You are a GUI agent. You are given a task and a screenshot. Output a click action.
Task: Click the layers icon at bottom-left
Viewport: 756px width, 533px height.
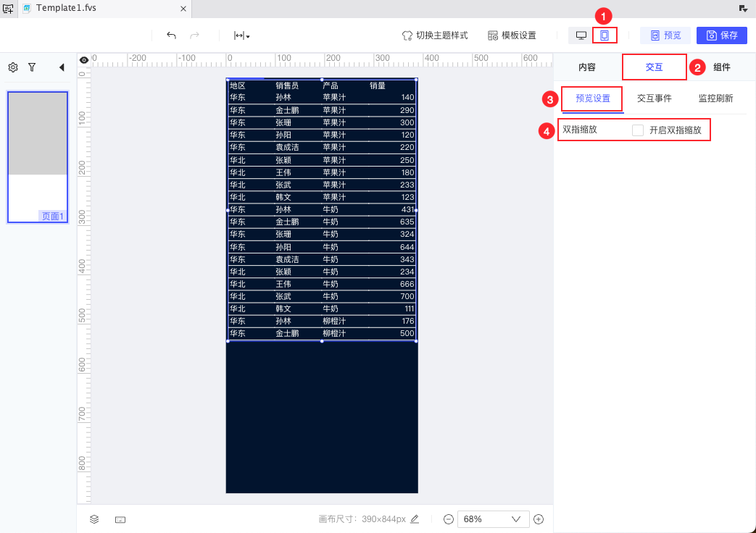[94, 519]
